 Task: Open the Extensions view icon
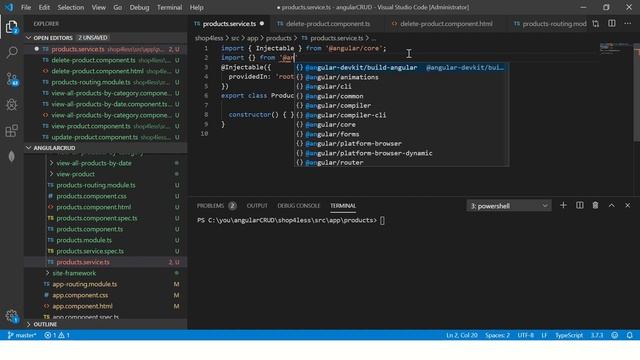12,131
